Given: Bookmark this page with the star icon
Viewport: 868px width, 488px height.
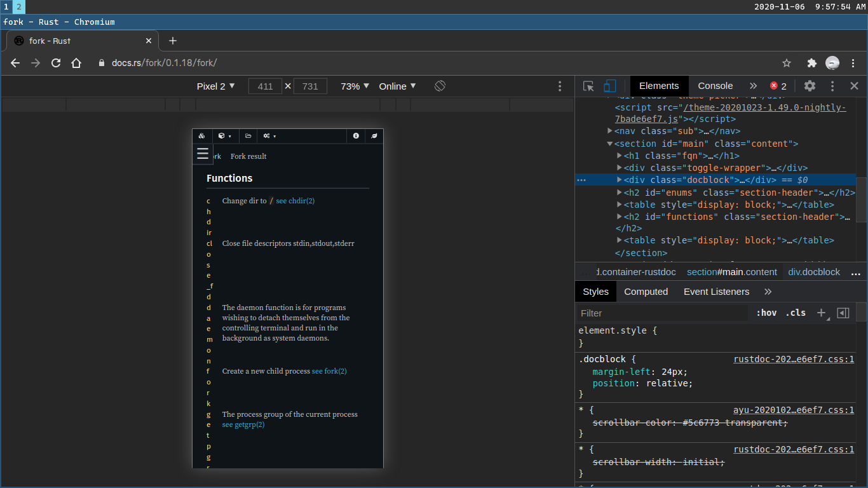Looking at the screenshot, I should pos(787,63).
